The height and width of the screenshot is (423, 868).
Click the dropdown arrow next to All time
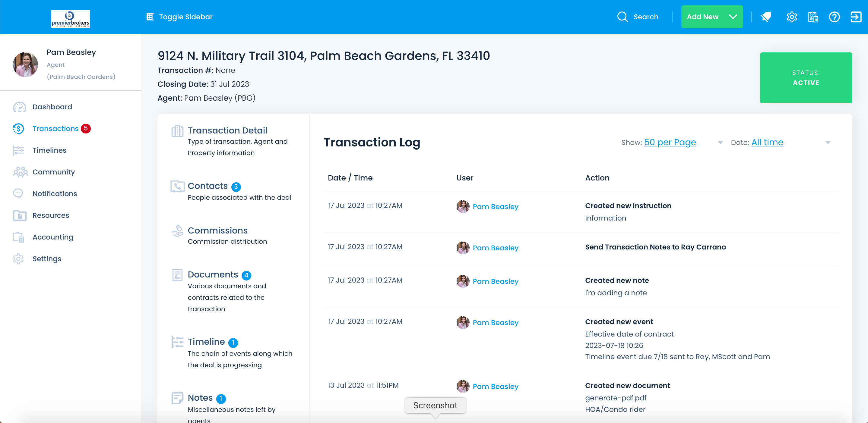coord(828,143)
